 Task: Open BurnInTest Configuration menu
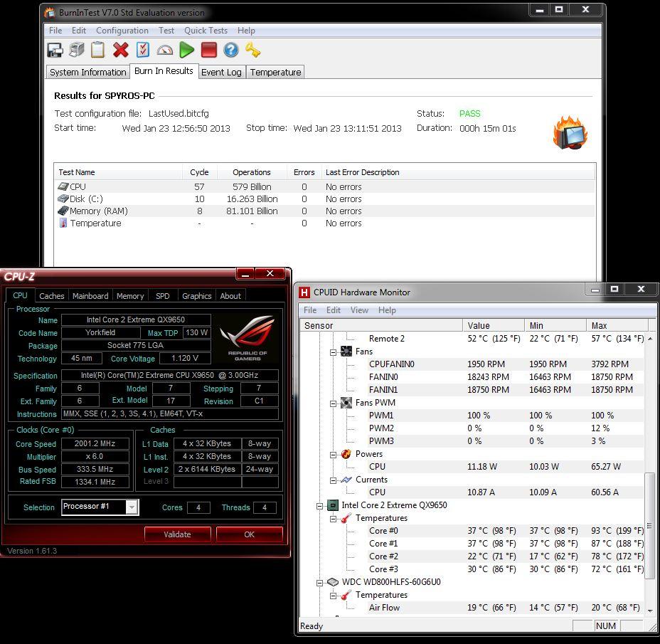(x=122, y=31)
